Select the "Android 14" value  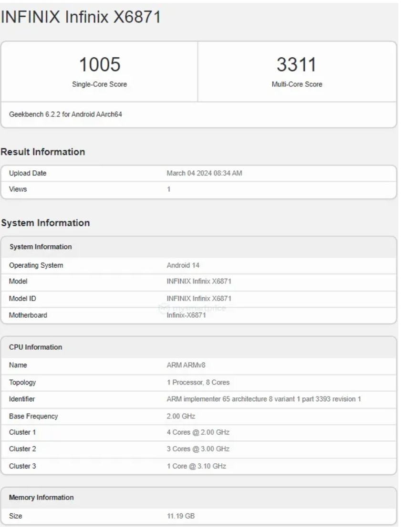click(x=183, y=265)
